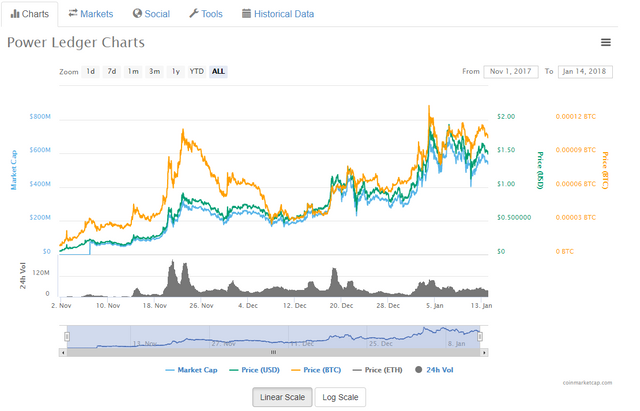Select the Charts tab
This screenshot has height=411, width=640.
tap(30, 14)
